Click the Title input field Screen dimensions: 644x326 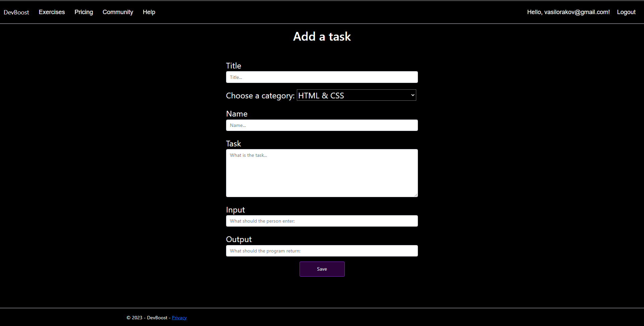[322, 77]
